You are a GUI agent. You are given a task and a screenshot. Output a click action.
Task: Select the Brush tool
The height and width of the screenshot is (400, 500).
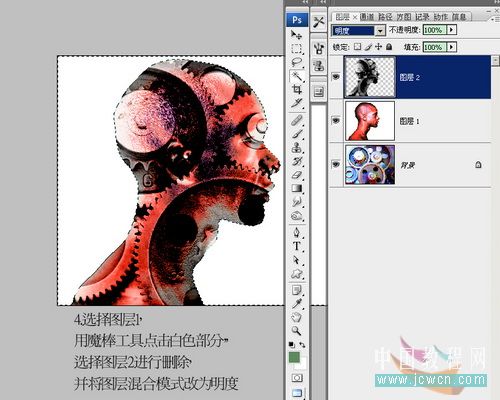[x=296, y=134]
